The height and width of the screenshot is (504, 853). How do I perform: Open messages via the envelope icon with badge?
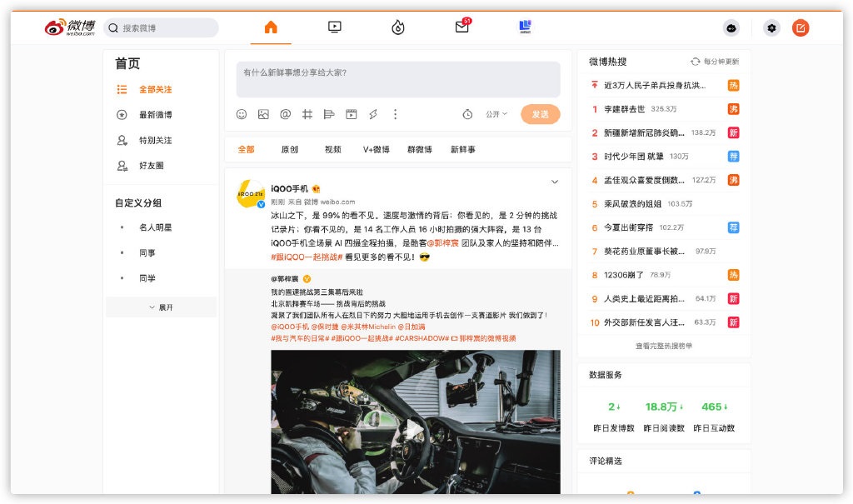click(461, 26)
